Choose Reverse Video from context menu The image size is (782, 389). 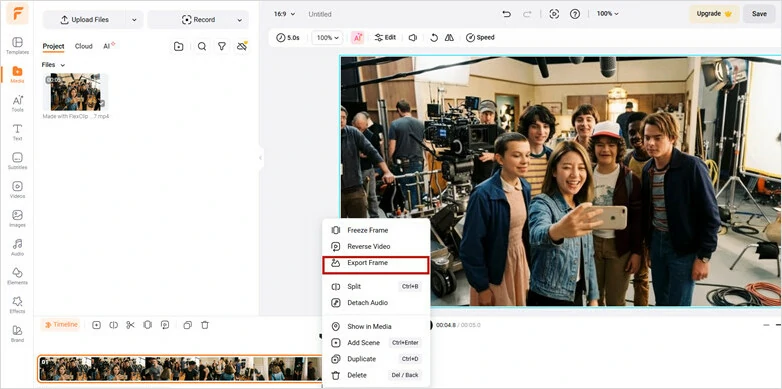376,246
